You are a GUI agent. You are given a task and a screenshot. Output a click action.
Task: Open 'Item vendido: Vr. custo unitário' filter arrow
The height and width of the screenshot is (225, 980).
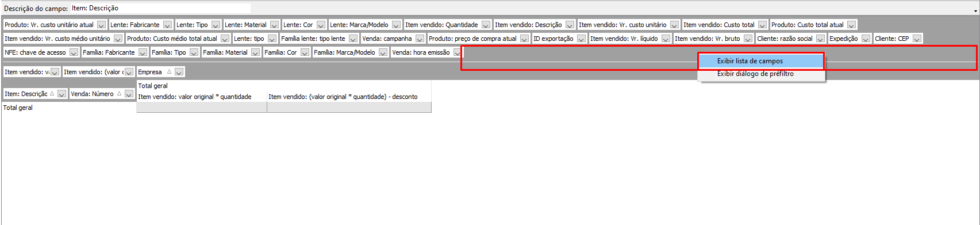pos(674,25)
